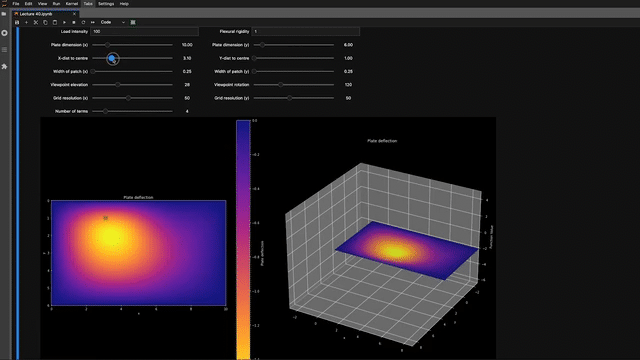The width and height of the screenshot is (640, 360).
Task: Open the File menu
Action: point(16,4)
